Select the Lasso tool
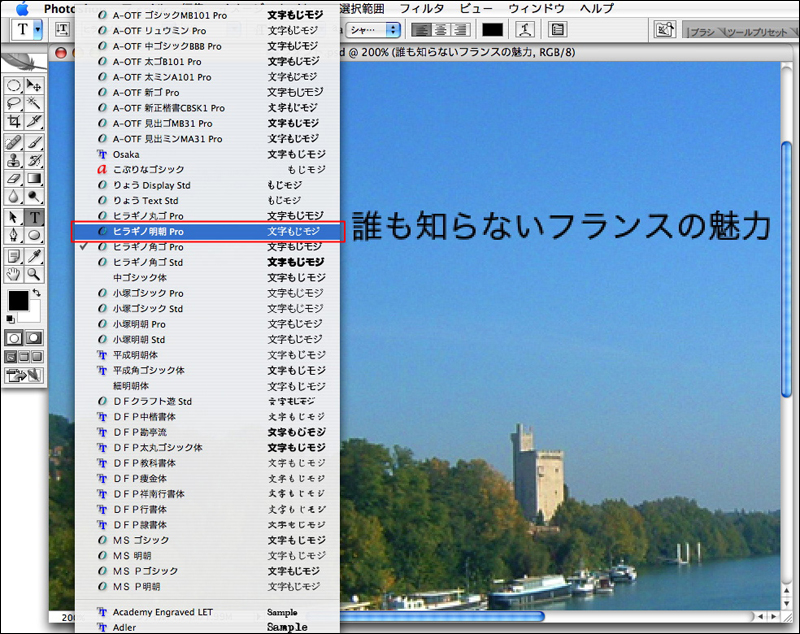Image resolution: width=800 pixels, height=634 pixels. click(14, 103)
